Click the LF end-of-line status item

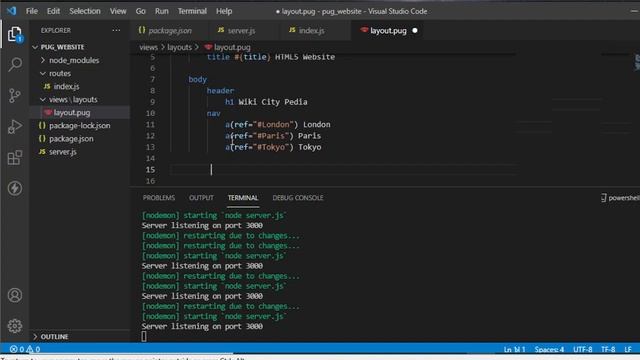[628, 349]
